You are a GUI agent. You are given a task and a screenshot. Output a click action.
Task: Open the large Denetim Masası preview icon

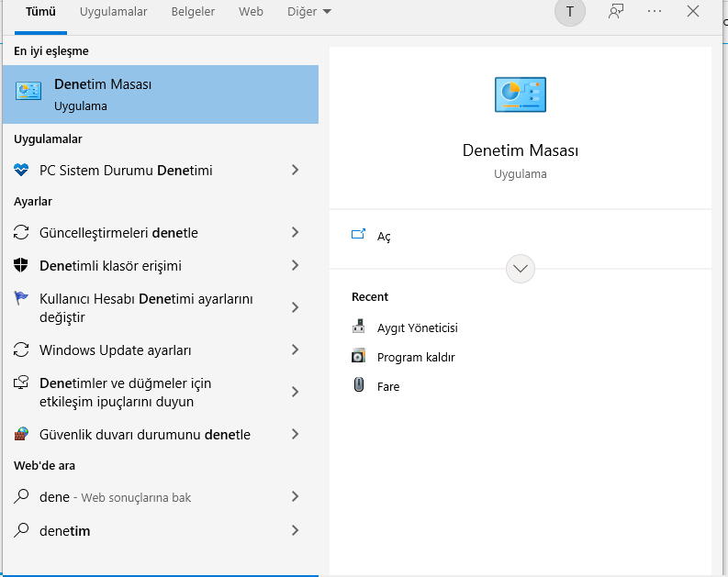coord(521,94)
